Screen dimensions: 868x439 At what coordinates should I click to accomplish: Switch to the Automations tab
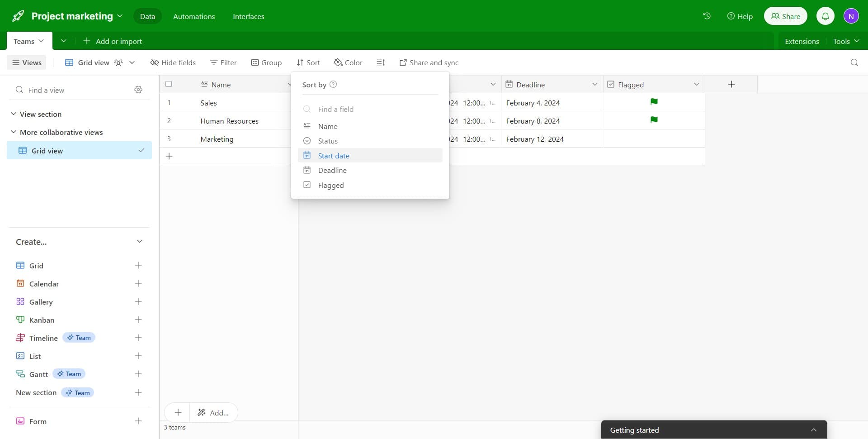pos(194,16)
